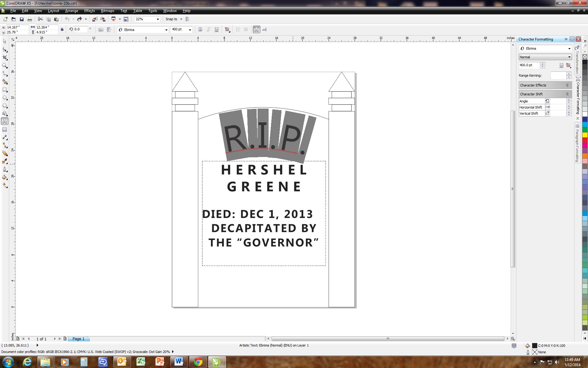Expand the Character Effects section
The width and height of the screenshot is (588, 368).
click(x=567, y=85)
